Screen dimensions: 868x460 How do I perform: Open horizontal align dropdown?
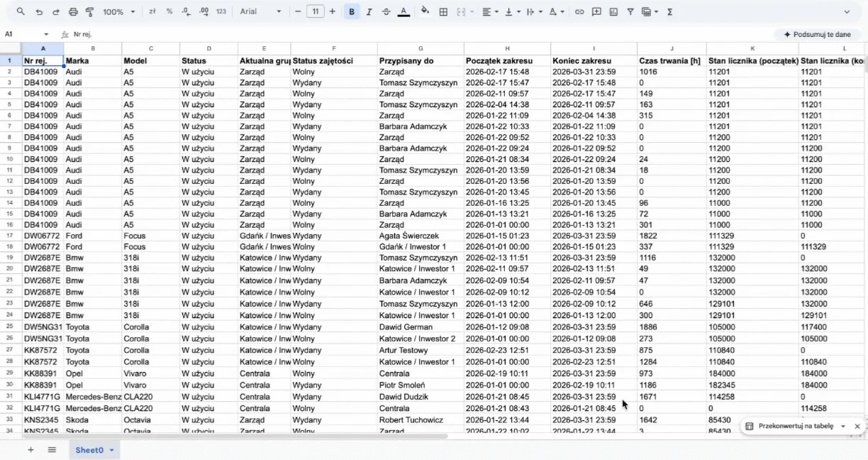tap(489, 11)
